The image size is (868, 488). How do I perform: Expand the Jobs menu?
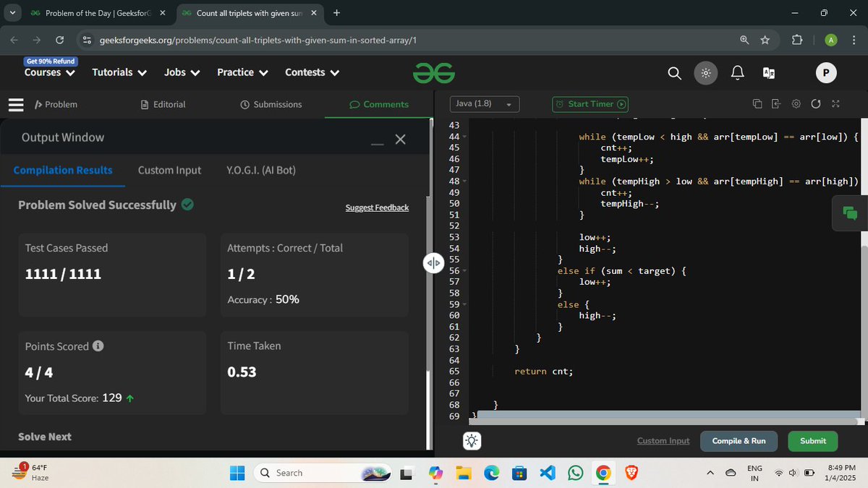click(182, 72)
